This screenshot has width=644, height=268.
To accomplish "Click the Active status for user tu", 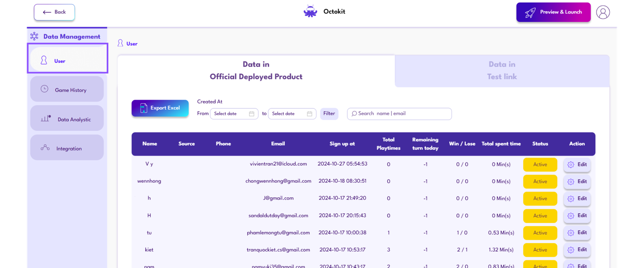I will click(x=540, y=233).
